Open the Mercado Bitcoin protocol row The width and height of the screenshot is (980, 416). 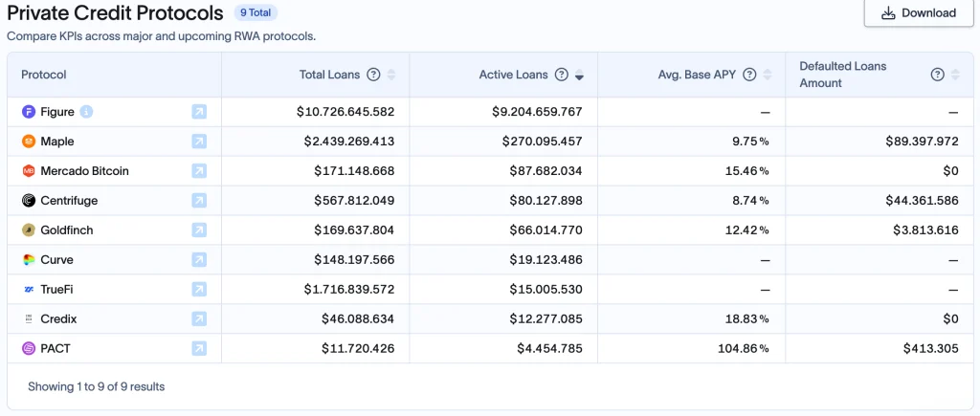[84, 171]
